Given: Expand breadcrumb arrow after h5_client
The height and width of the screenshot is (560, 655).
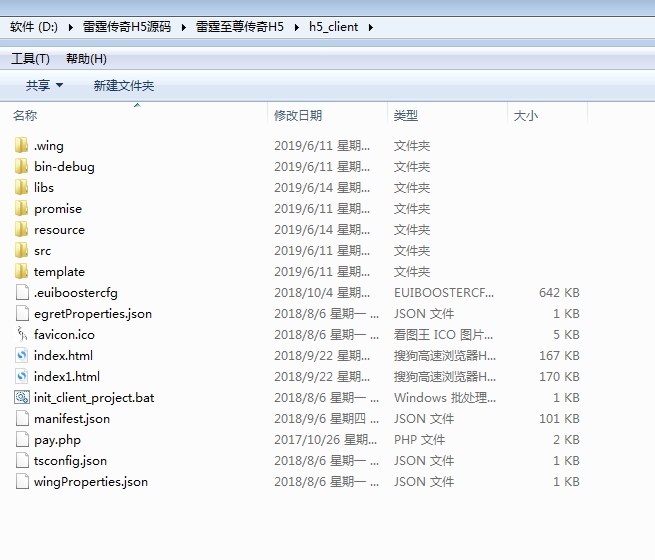Looking at the screenshot, I should (x=371, y=27).
